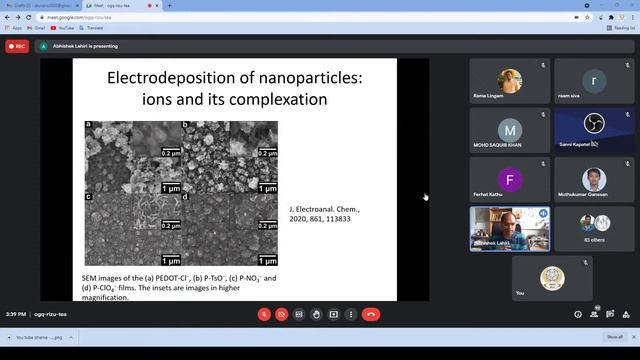View site information lock icon
The width and height of the screenshot is (640, 360).
click(x=41, y=18)
